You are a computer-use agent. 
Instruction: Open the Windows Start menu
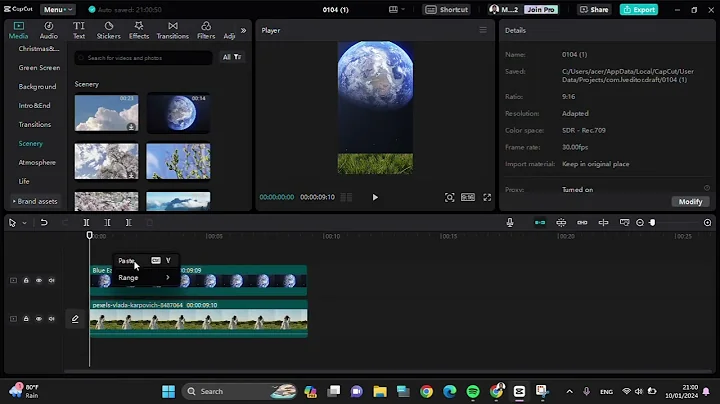click(169, 391)
